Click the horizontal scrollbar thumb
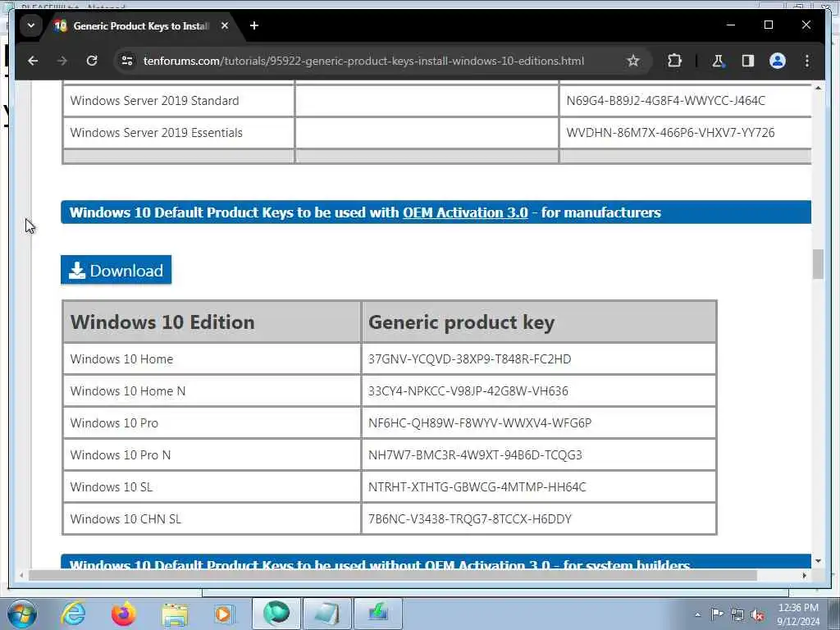The image size is (840, 630). click(393, 575)
